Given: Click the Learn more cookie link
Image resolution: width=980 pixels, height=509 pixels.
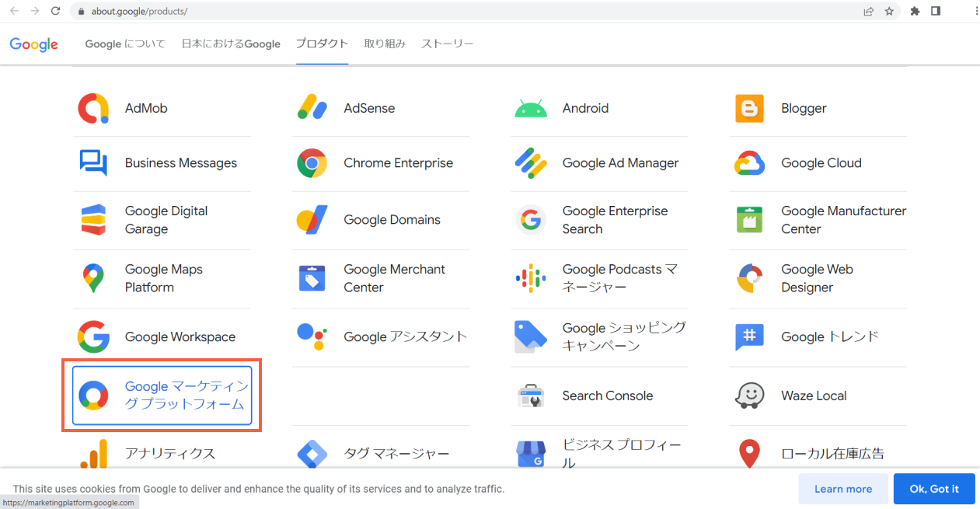Looking at the screenshot, I should pyautogui.click(x=843, y=488).
